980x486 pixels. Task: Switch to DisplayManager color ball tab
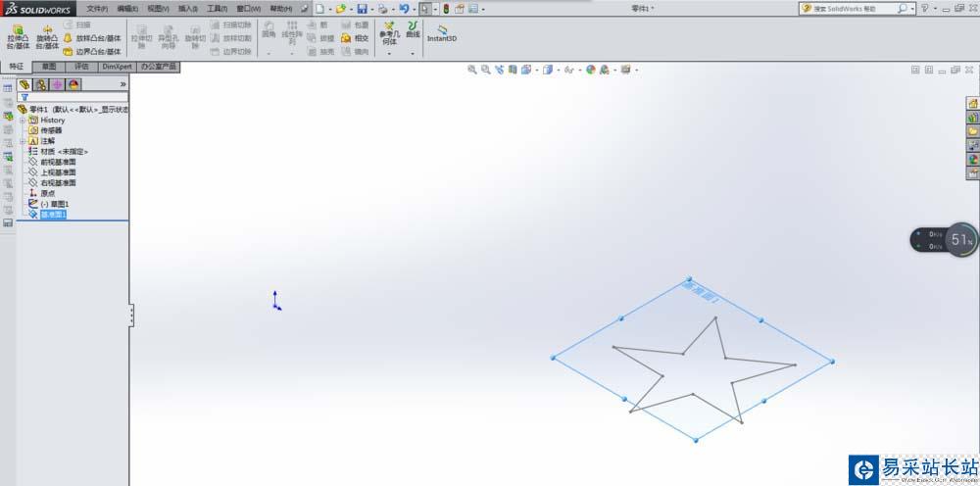pos(73,84)
